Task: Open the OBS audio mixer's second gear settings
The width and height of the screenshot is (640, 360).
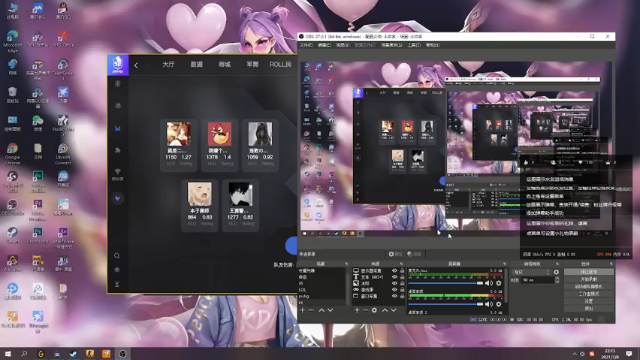Action: coord(498,304)
